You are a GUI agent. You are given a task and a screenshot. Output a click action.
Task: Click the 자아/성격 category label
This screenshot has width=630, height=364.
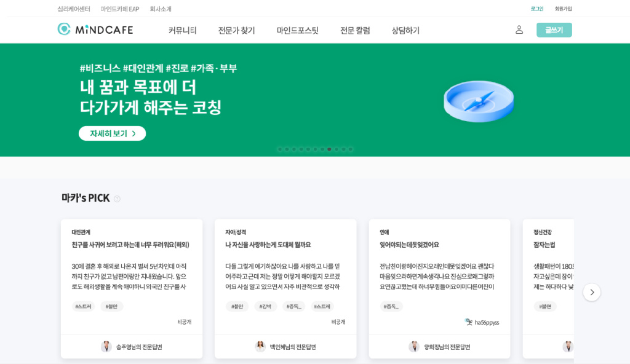pyautogui.click(x=236, y=232)
